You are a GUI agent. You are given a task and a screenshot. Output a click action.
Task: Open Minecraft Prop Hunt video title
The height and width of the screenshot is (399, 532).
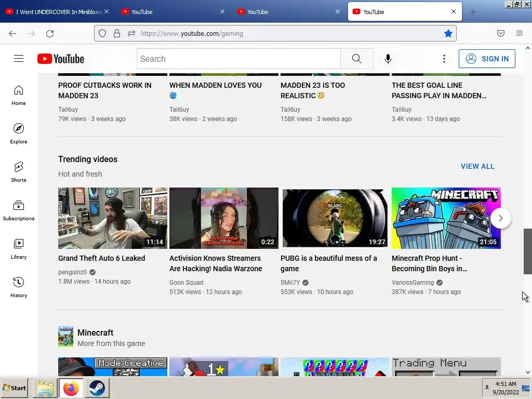pos(429,263)
